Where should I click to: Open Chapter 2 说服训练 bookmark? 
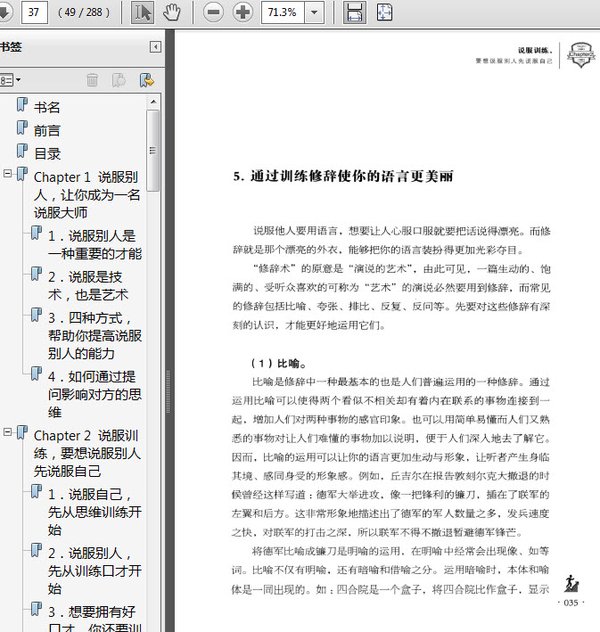tap(87, 453)
